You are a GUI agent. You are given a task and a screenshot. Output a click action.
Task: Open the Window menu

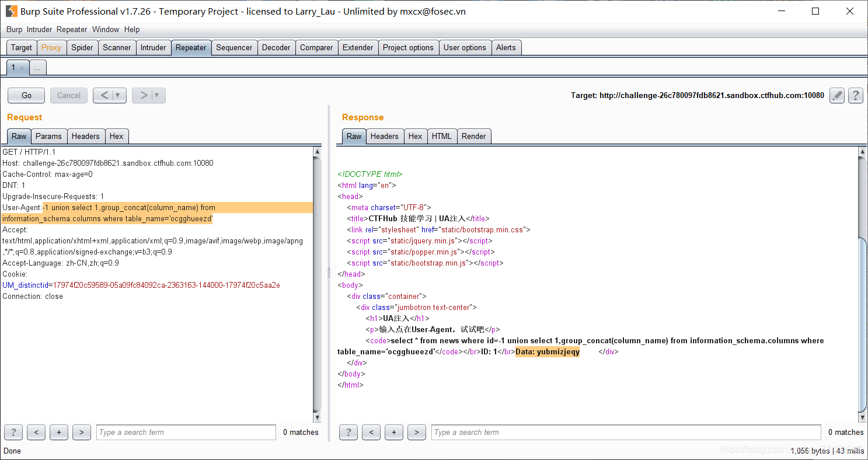(106, 29)
